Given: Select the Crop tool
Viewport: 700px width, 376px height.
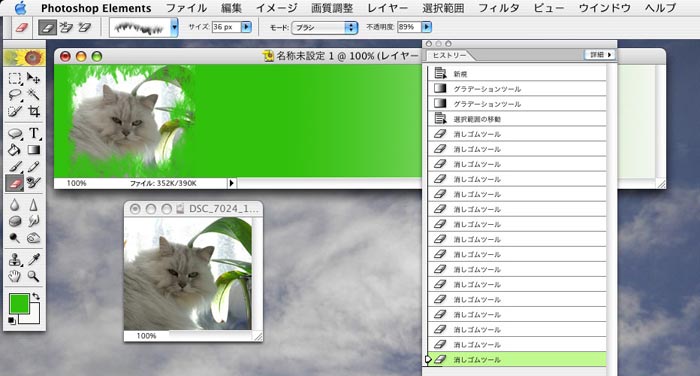Looking at the screenshot, I should [33, 111].
